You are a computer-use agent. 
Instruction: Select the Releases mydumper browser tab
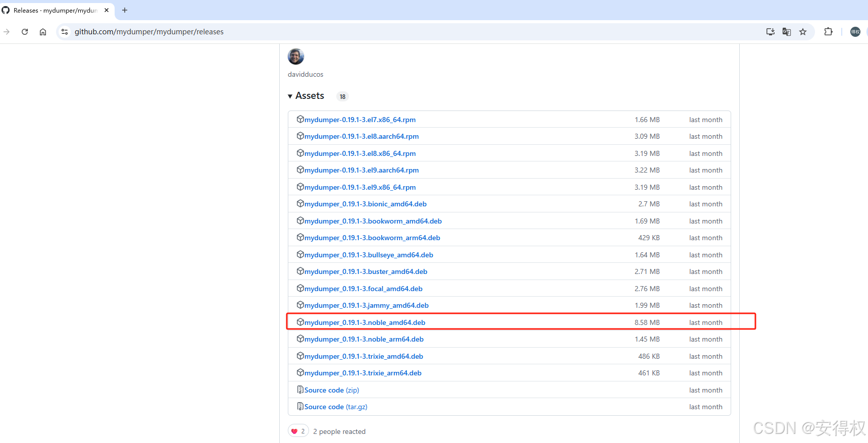tap(57, 10)
